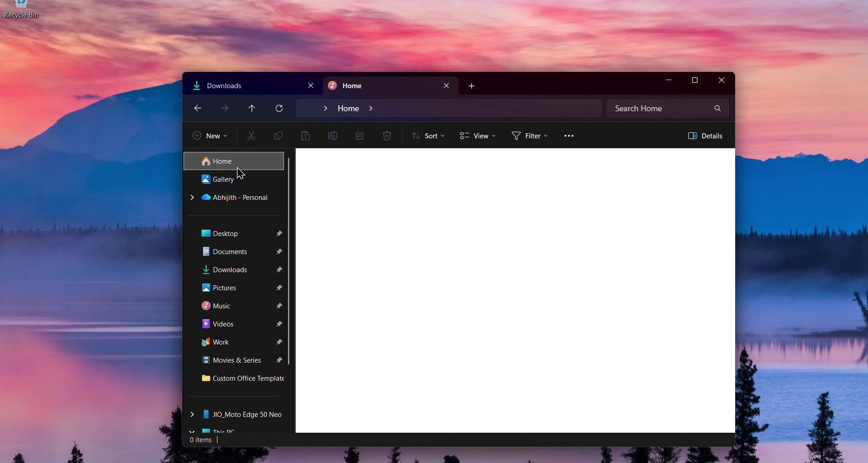Click the Paste icon

click(x=306, y=136)
